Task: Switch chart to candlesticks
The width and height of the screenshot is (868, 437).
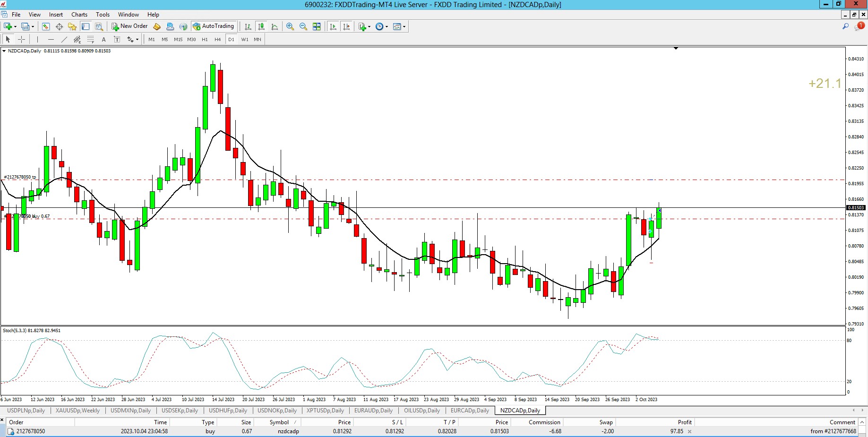Action: 261,26
